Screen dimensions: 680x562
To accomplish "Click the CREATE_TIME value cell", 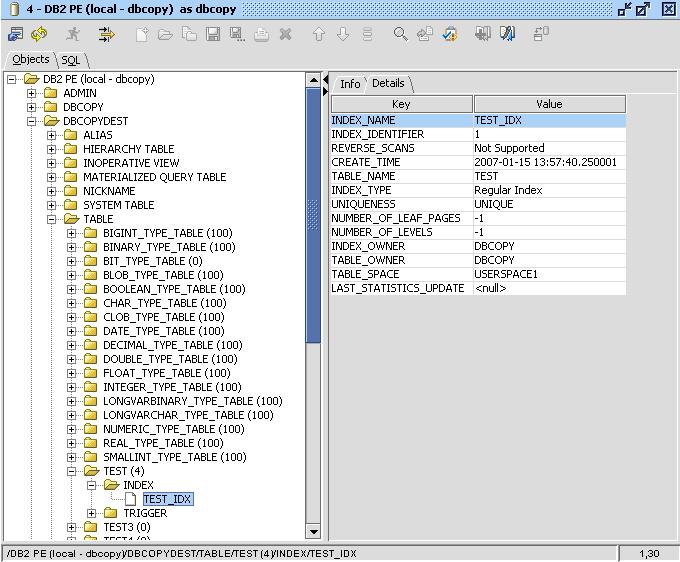I will pyautogui.click(x=549, y=162).
